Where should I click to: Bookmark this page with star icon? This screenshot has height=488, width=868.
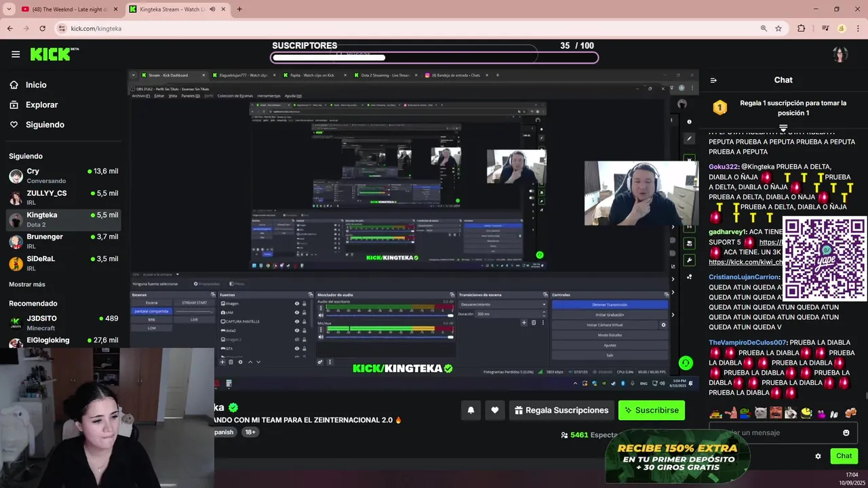[778, 28]
